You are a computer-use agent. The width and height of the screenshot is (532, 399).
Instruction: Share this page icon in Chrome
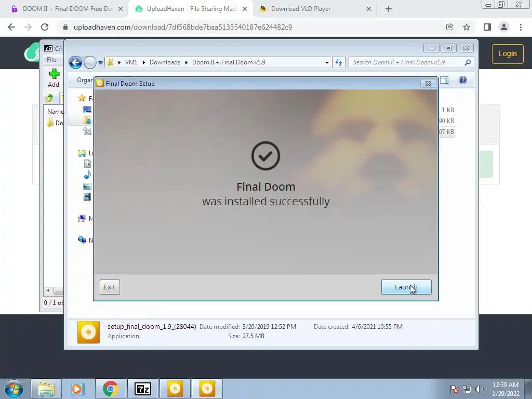coord(449,27)
